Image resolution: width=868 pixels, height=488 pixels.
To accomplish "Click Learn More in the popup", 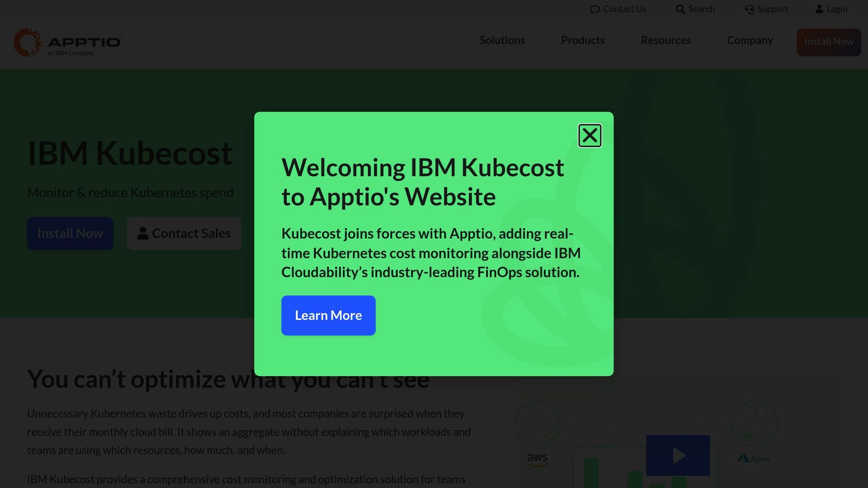I will (328, 315).
